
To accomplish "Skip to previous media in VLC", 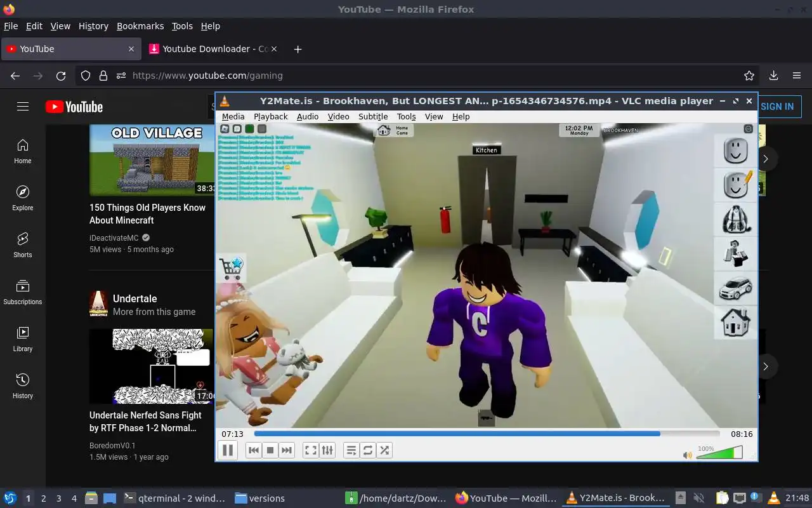I will point(254,450).
